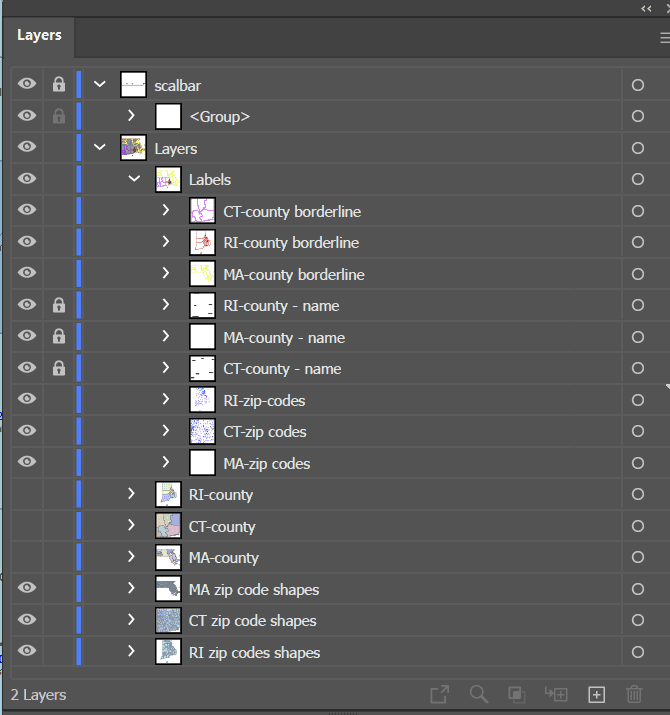This screenshot has width=670, height=715.
Task: Click target circle for RI zip codes shapes
Action: pyautogui.click(x=638, y=652)
